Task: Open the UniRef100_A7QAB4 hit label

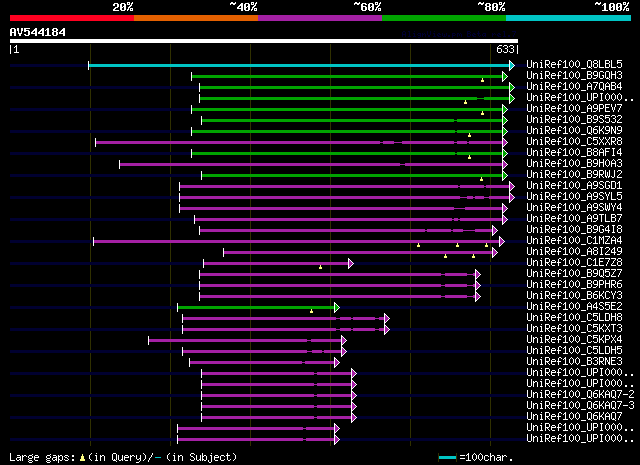Action: point(574,87)
